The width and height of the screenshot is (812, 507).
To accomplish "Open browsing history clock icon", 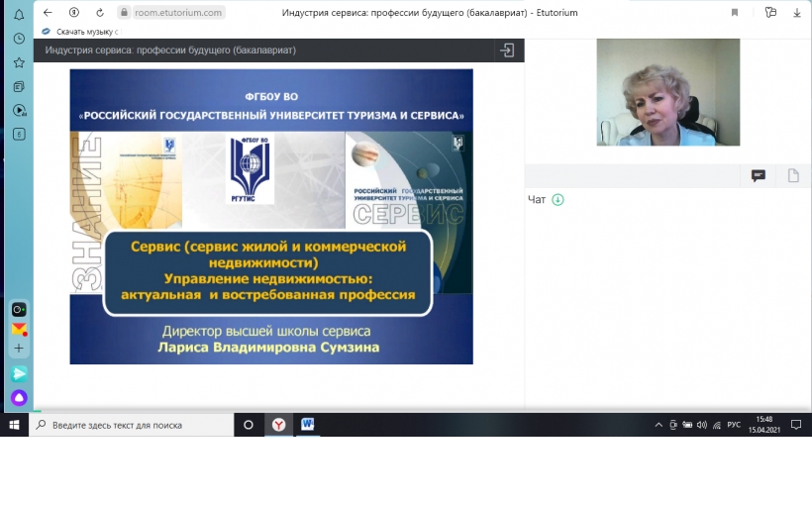I will pyautogui.click(x=19, y=39).
